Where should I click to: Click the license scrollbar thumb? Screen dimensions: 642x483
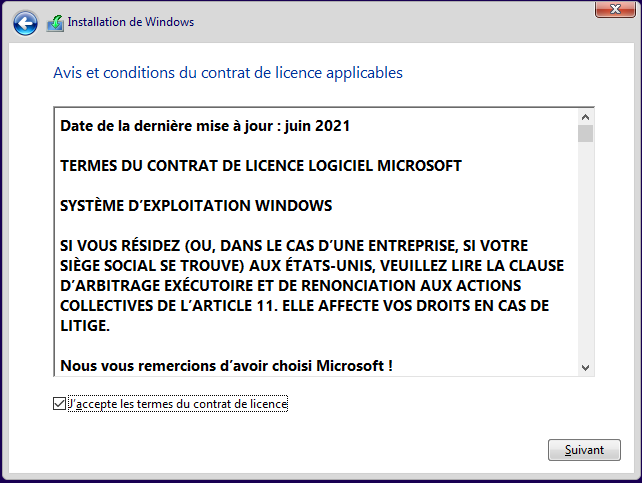(x=586, y=134)
